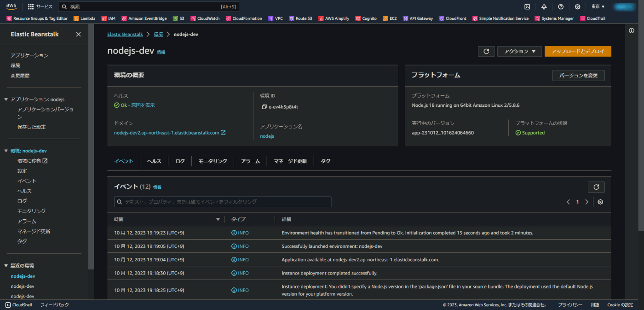Viewport: 644px width, 310px height.
Task: Click the 環境 breadcrumb link
Action: click(x=158, y=35)
